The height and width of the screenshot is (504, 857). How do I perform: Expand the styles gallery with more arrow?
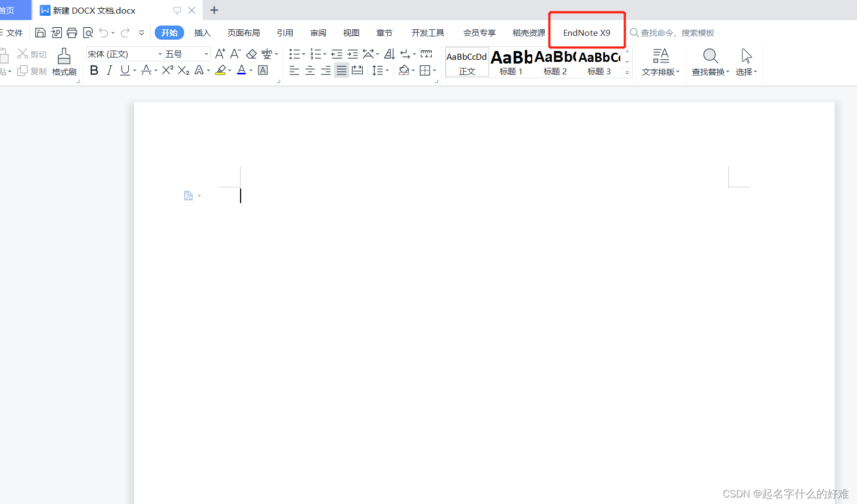pos(627,72)
